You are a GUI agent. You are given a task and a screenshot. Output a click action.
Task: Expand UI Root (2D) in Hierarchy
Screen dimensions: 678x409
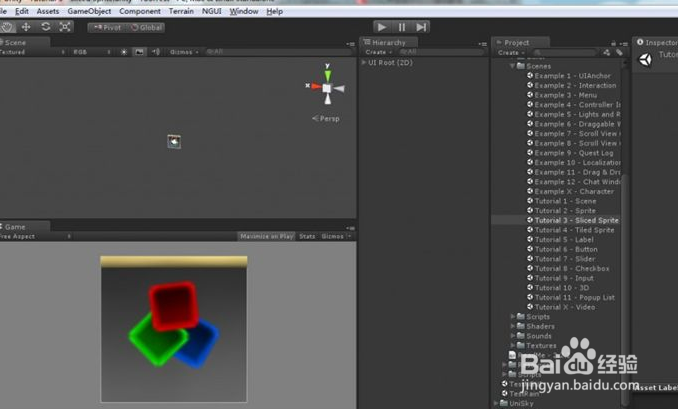pos(364,62)
